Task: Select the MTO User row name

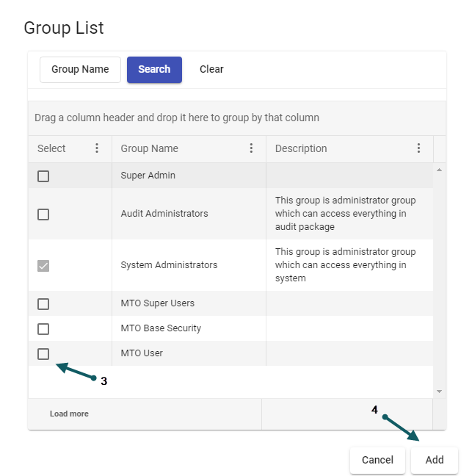Action: pyautogui.click(x=142, y=353)
